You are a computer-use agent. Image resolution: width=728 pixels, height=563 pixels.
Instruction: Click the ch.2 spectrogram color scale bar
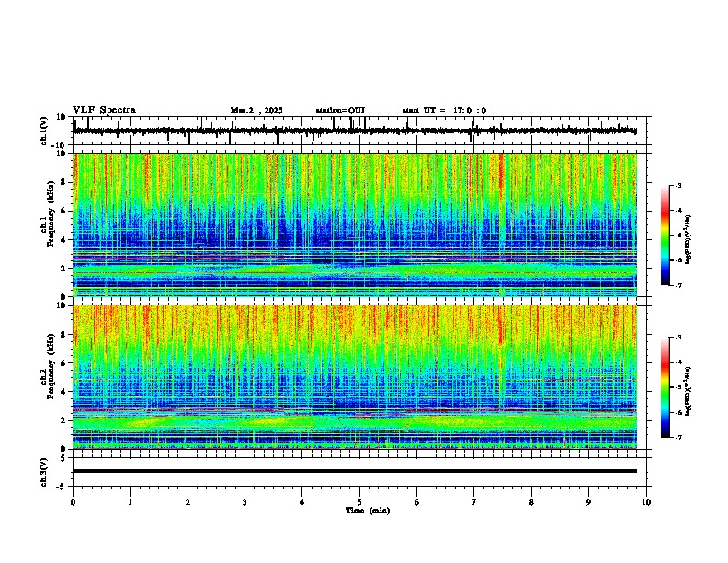click(x=665, y=387)
